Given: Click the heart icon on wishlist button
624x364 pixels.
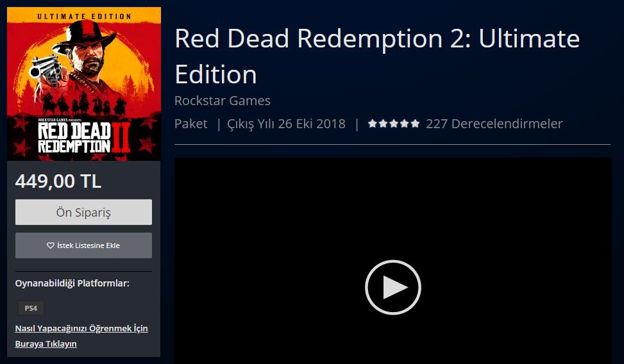Looking at the screenshot, I should pos(51,245).
